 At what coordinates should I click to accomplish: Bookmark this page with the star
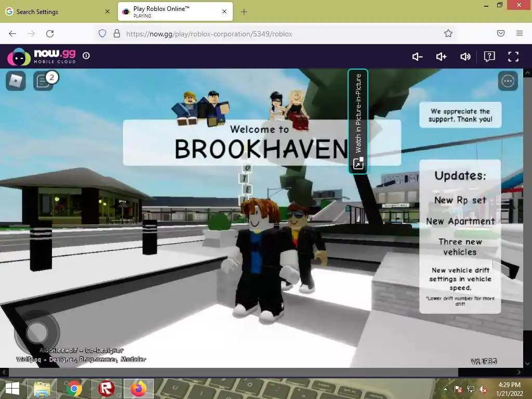pyautogui.click(x=448, y=33)
